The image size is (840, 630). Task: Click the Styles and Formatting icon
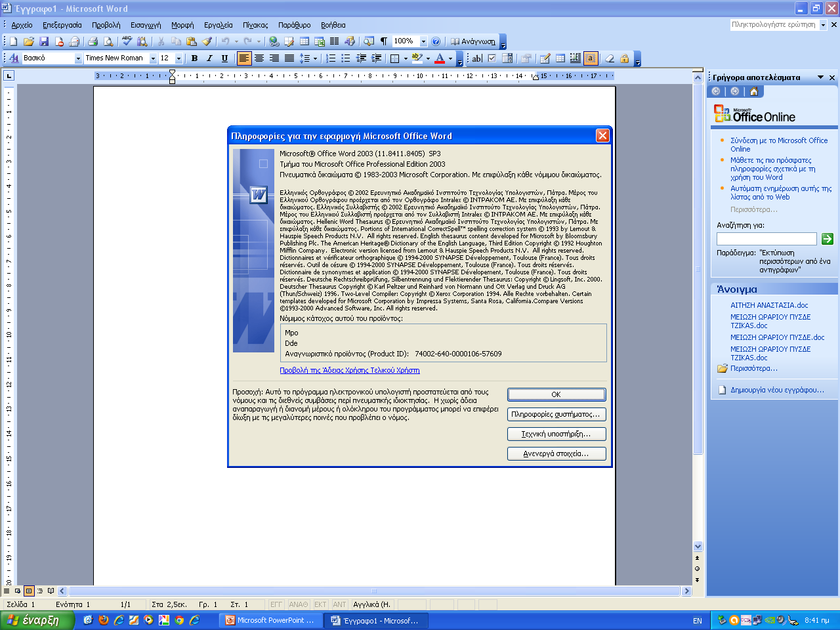point(14,58)
